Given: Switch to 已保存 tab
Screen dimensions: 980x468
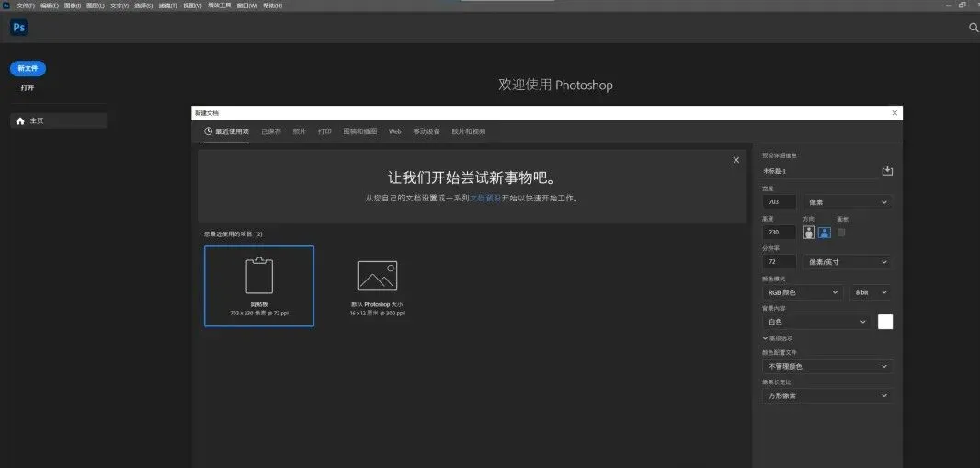Looking at the screenshot, I should (x=270, y=131).
